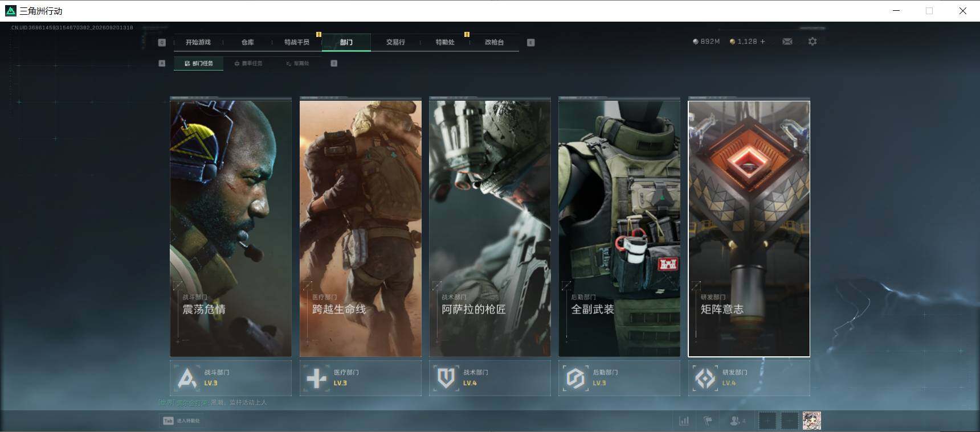
Task: Open the 矩阵意志 research department card
Action: tap(749, 229)
